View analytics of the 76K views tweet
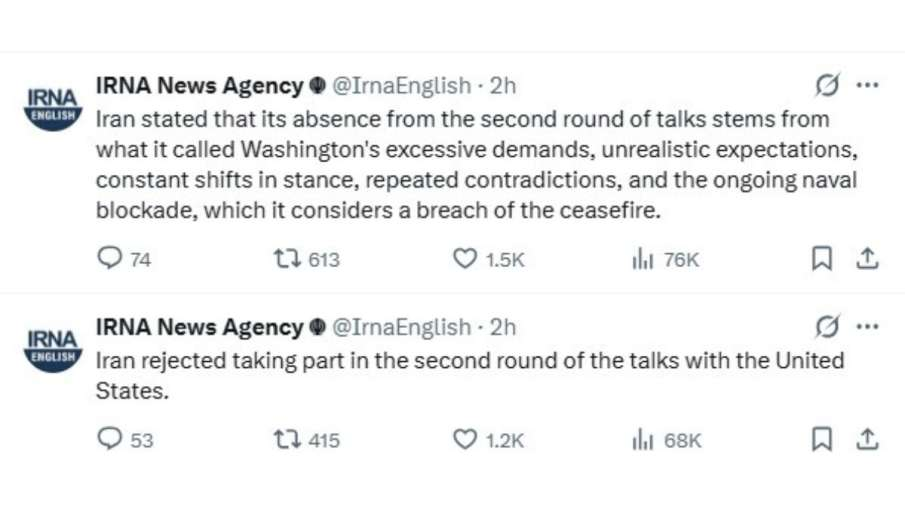 click(642, 259)
